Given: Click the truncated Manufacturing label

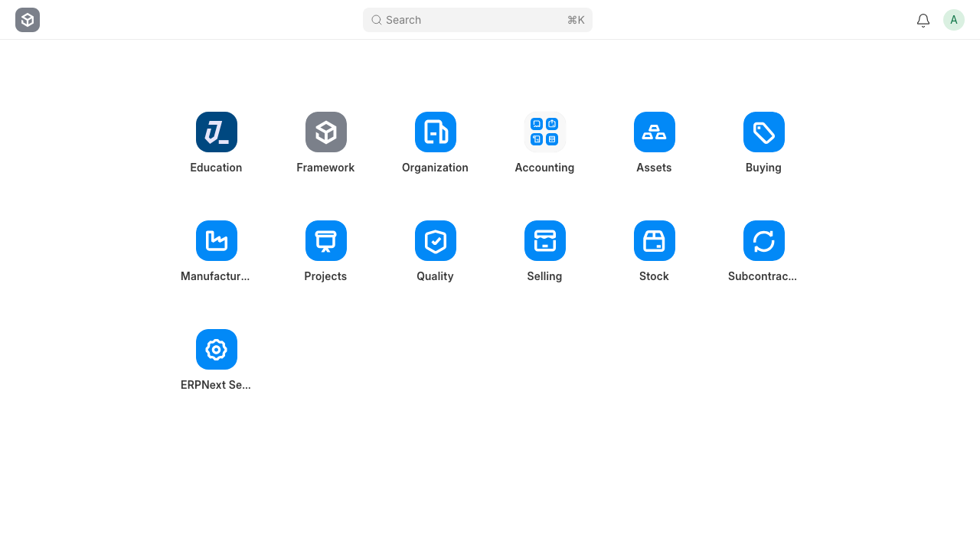Looking at the screenshot, I should pos(215,276).
